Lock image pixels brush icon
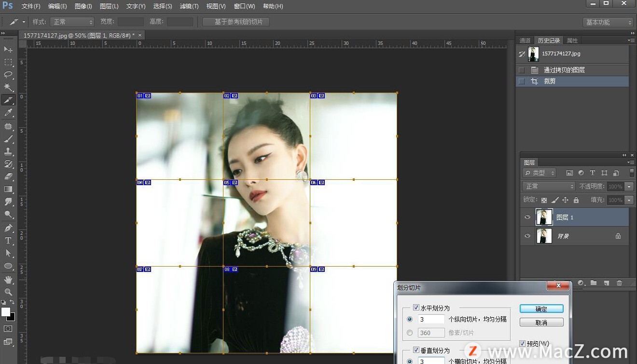 tap(555, 200)
